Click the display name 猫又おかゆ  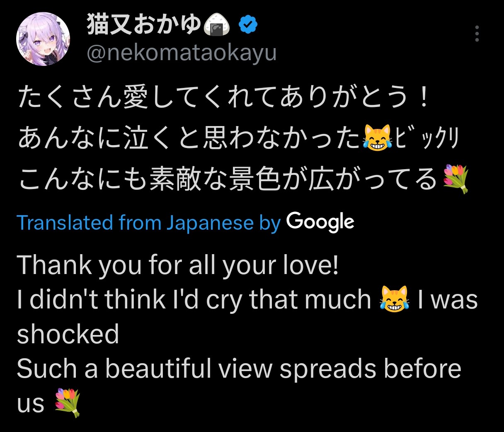point(144,25)
